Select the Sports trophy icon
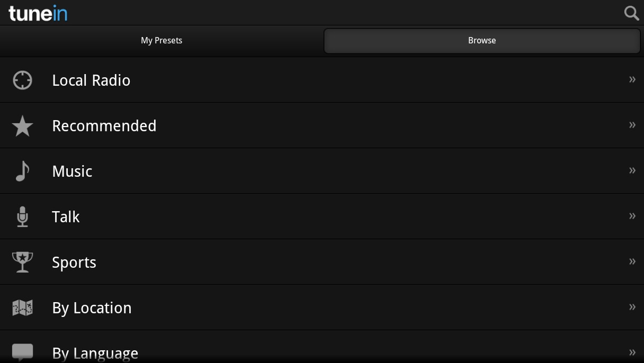Viewport: 644px width, 363px height. (x=22, y=262)
